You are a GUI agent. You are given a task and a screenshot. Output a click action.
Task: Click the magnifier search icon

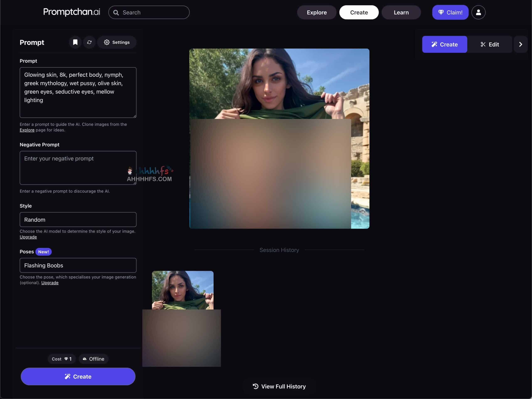click(116, 12)
